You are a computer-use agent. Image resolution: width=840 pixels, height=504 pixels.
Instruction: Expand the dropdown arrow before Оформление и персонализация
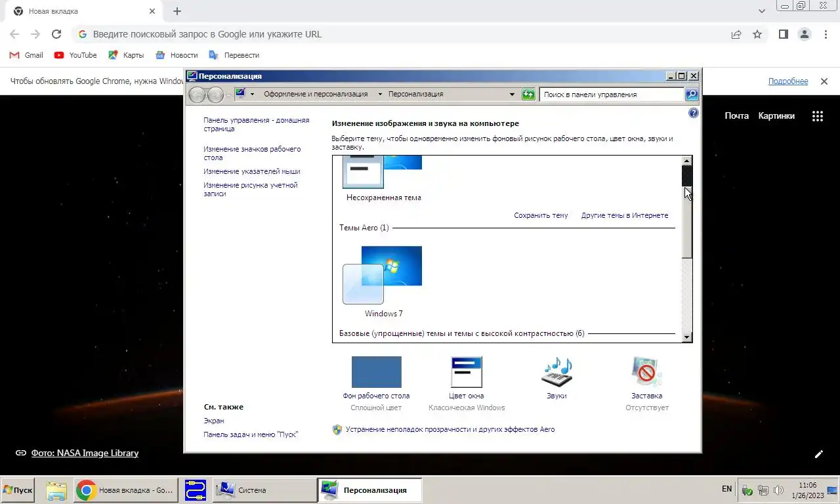pyautogui.click(x=253, y=94)
